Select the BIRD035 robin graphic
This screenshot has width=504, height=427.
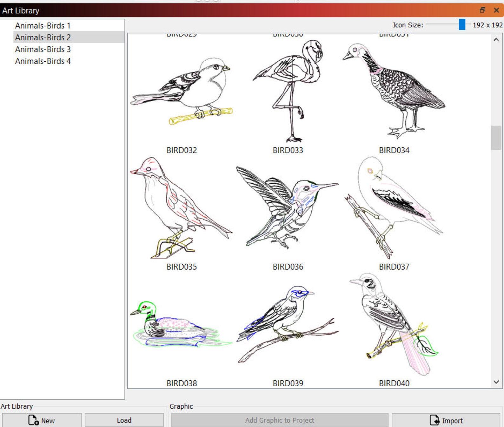coord(182,208)
